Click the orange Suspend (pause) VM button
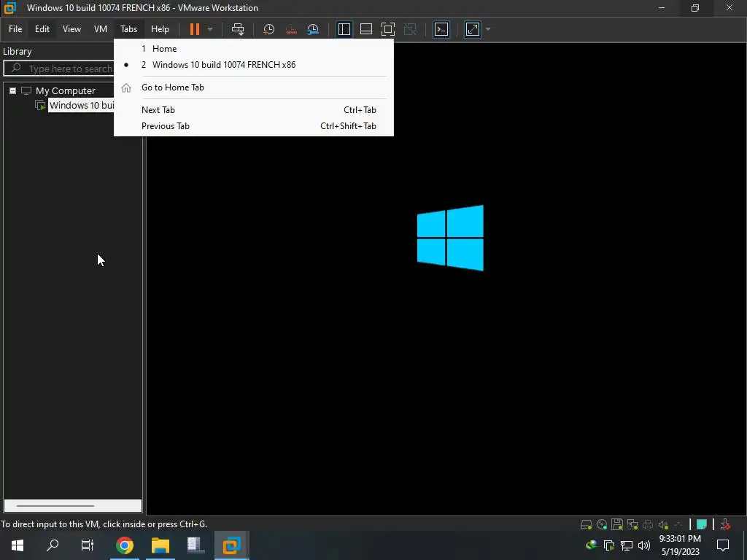Image resolution: width=747 pixels, height=560 pixels. tap(194, 29)
